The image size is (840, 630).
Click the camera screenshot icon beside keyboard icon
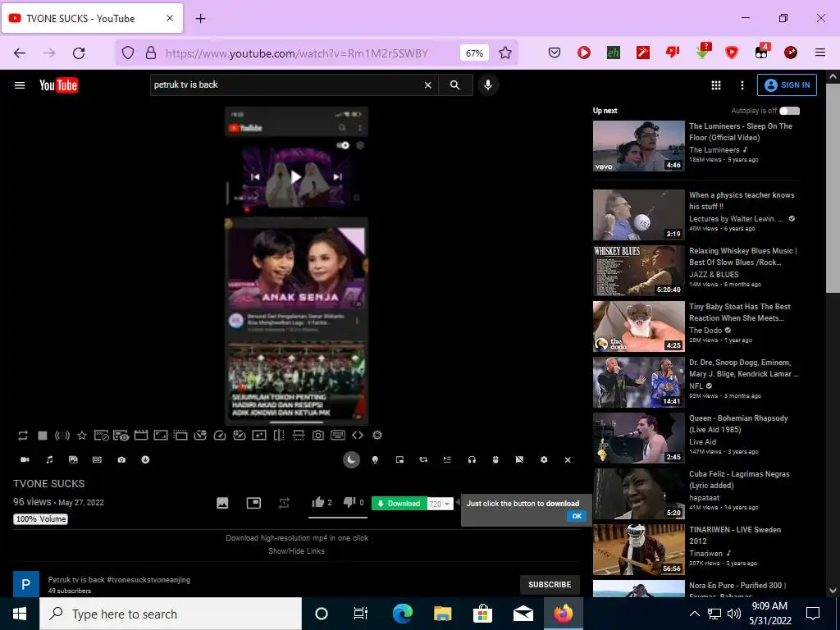click(318, 436)
